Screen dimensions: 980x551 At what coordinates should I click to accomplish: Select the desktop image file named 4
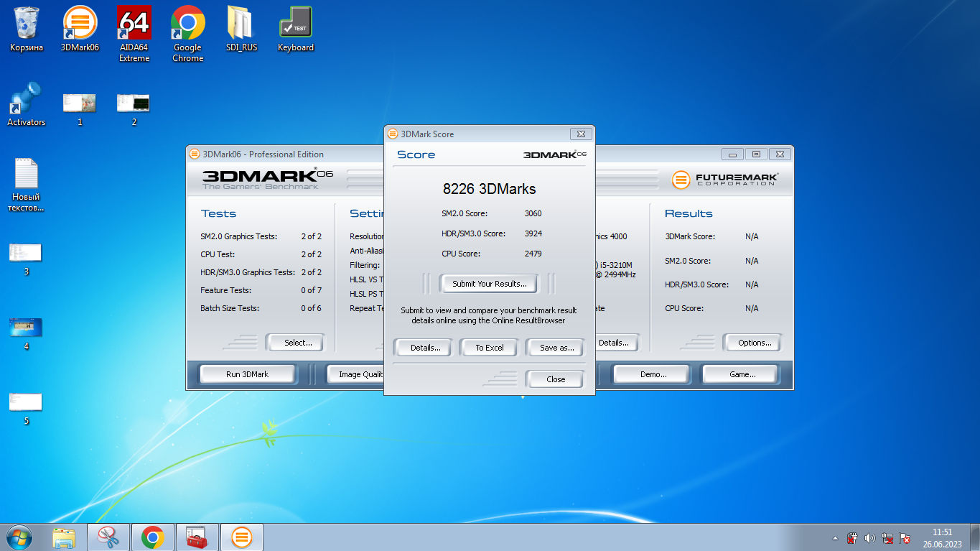(x=26, y=333)
